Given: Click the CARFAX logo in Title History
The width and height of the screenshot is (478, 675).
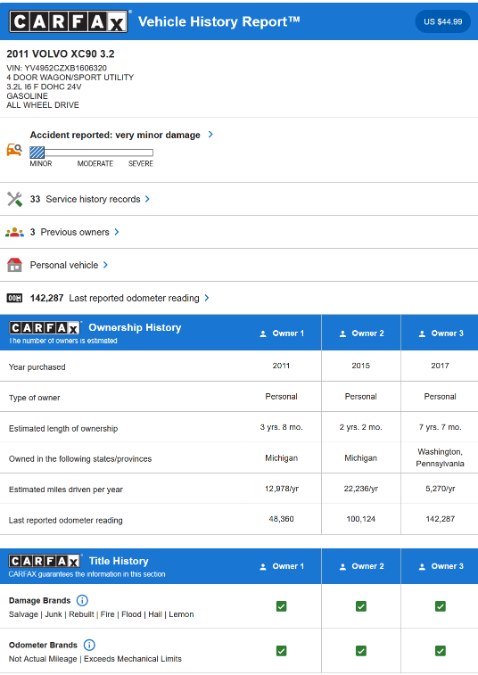Looking at the screenshot, I should 44,561.
